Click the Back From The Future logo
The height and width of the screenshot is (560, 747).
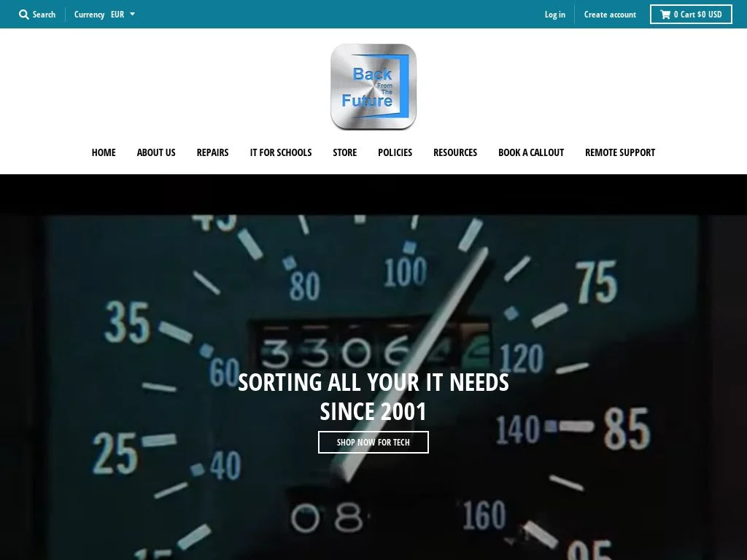[373, 87]
